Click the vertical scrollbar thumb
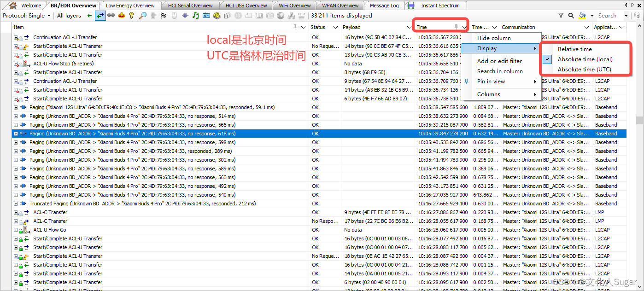Screen dimensions: 644x291 pos(640,120)
